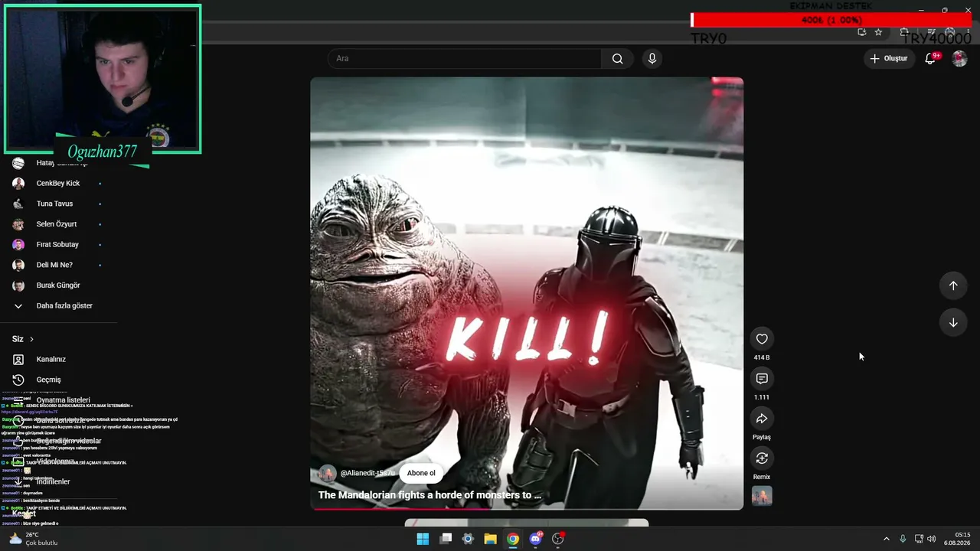This screenshot has height=551, width=980.
Task: Open Chrome extensions puzzle icon
Action: 904,32
